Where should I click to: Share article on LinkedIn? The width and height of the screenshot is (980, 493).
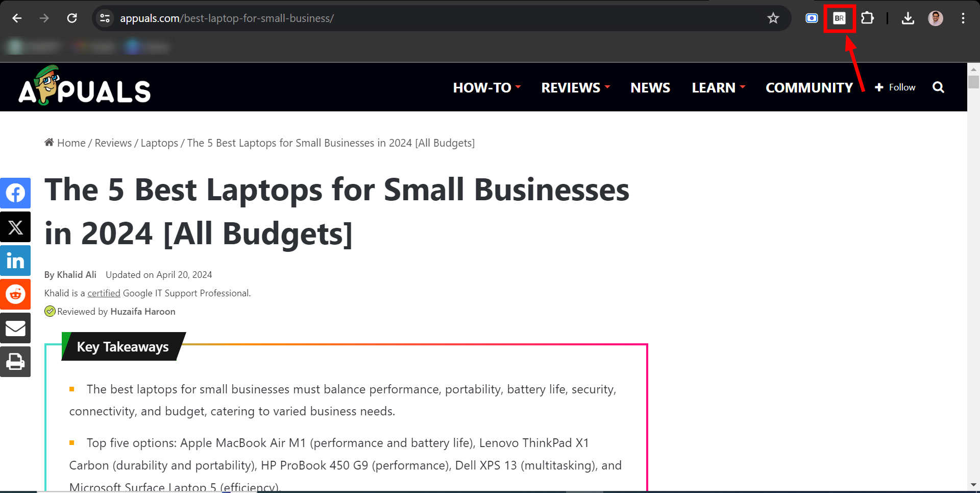click(x=15, y=261)
